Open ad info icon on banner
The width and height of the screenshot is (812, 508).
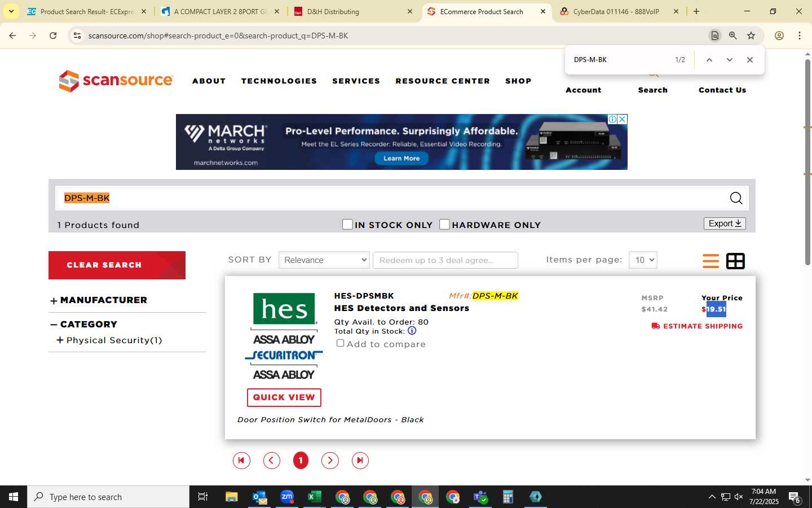[x=612, y=119]
